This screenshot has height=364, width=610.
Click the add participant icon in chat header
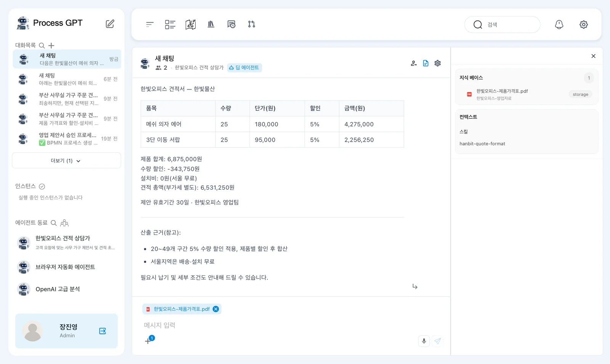pyautogui.click(x=414, y=63)
